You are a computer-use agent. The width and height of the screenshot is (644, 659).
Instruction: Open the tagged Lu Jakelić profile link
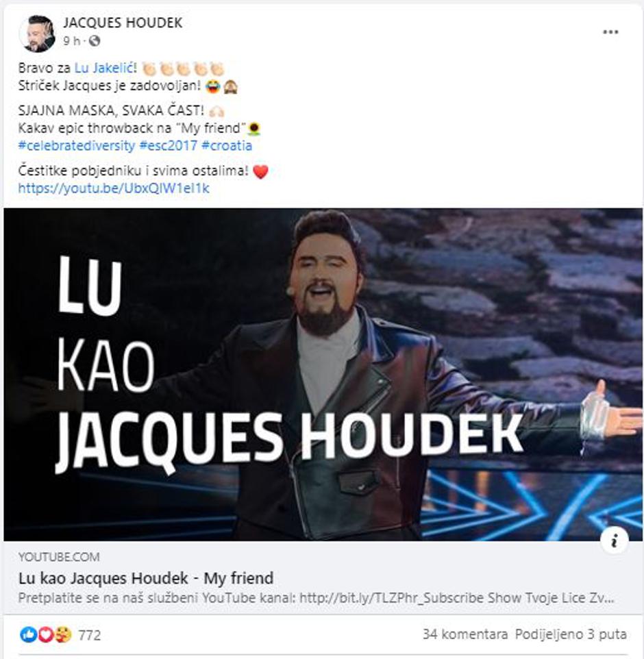pyautogui.click(x=105, y=68)
